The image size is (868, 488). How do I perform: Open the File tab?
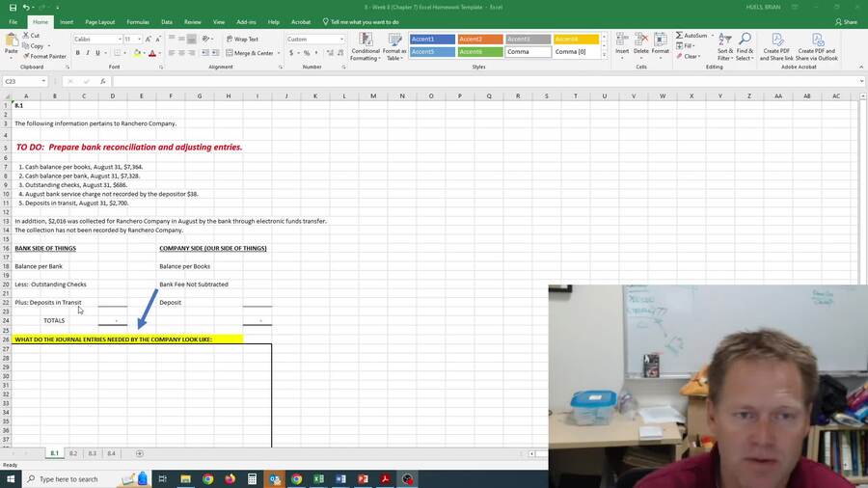click(x=14, y=22)
